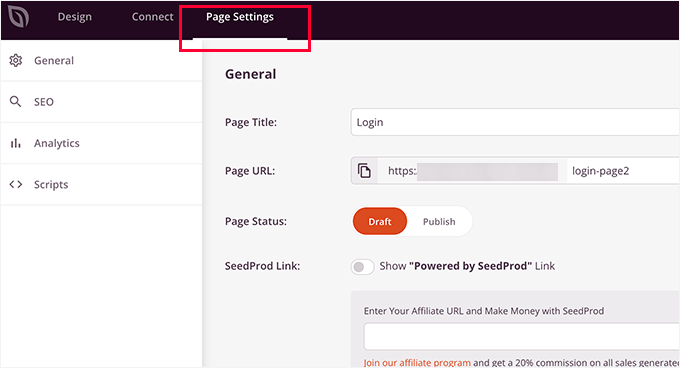680x368 pixels.
Task: Click the affiliate URL input field
Action: pyautogui.click(x=521, y=336)
